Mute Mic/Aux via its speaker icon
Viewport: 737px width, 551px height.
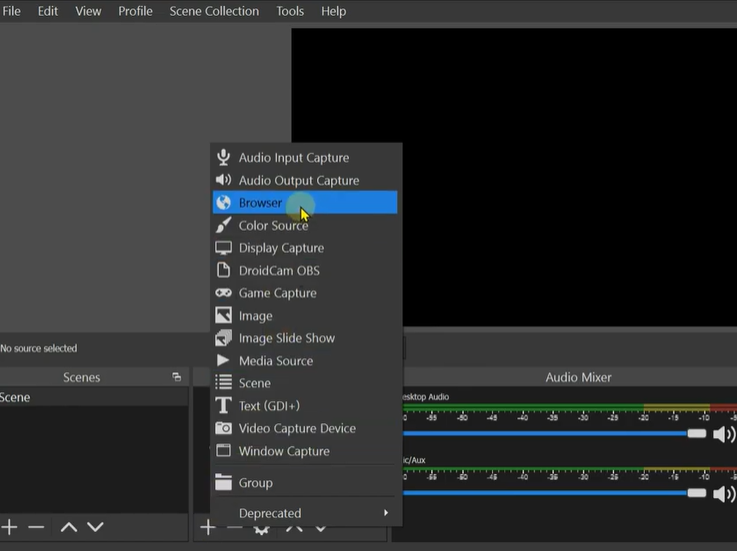(x=724, y=494)
